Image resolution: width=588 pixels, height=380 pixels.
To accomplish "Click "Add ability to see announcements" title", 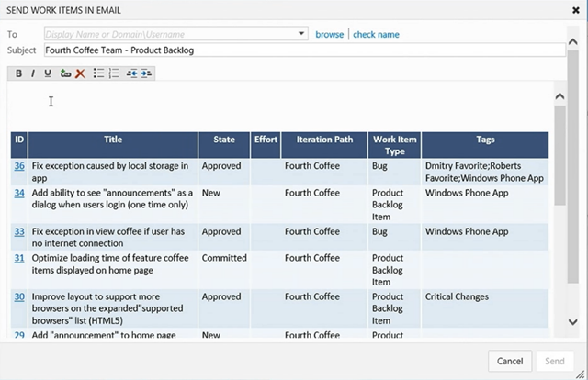I will (112, 198).
